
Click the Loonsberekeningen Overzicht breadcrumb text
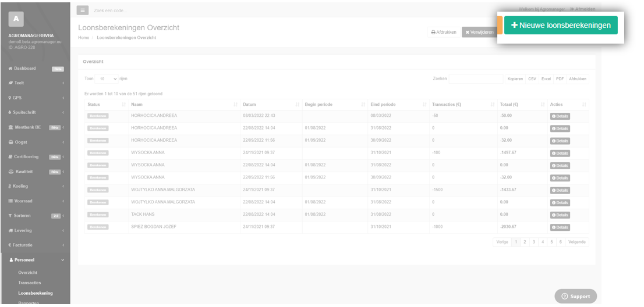(x=126, y=37)
